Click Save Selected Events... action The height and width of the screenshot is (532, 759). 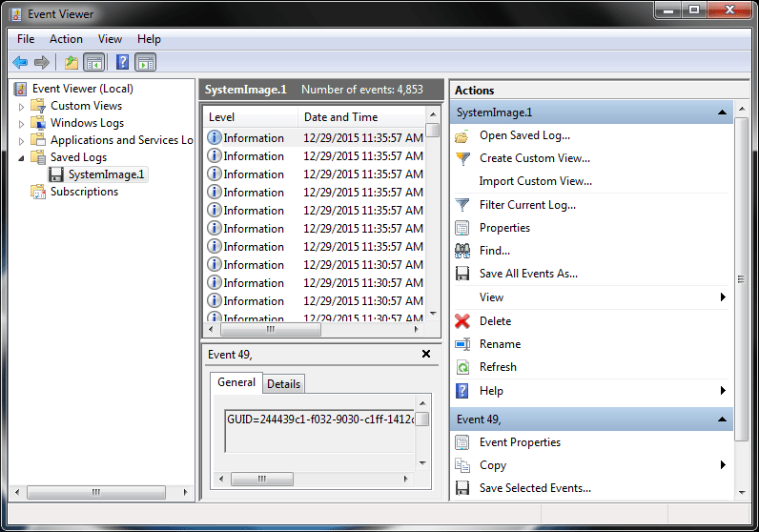[x=535, y=488]
